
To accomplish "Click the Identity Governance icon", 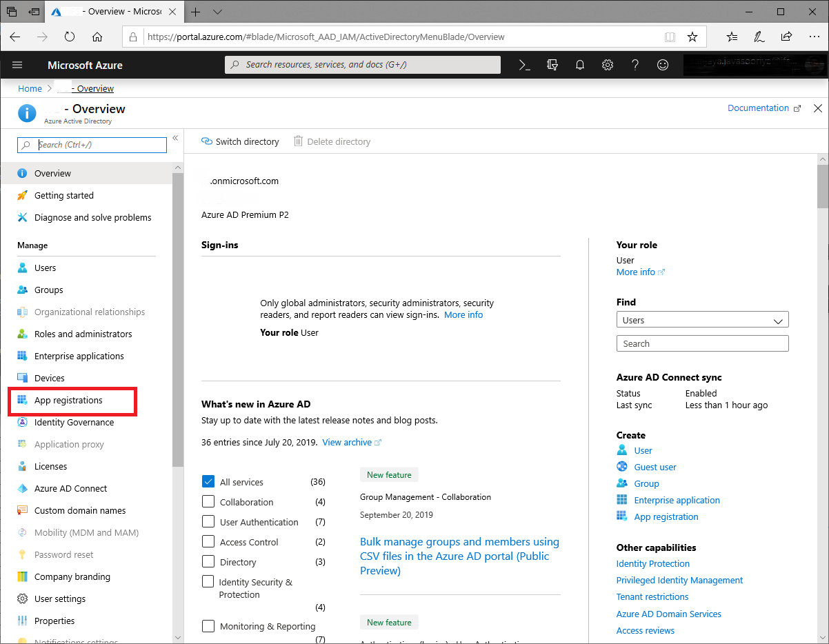I will tap(22, 422).
